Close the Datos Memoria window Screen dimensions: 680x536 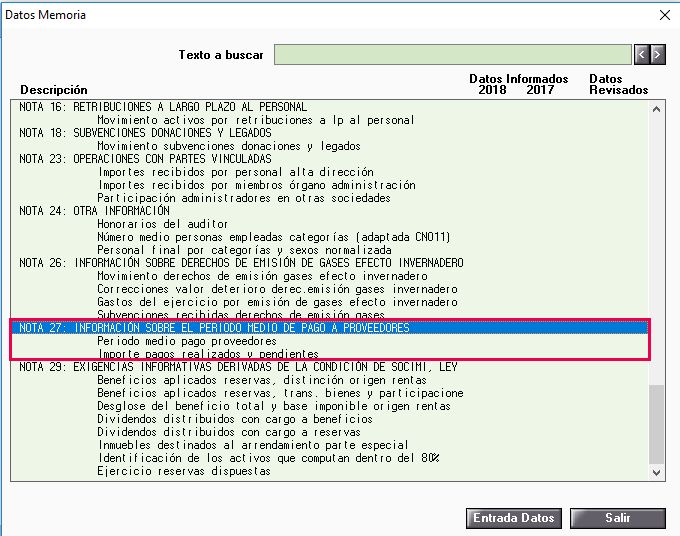point(665,15)
